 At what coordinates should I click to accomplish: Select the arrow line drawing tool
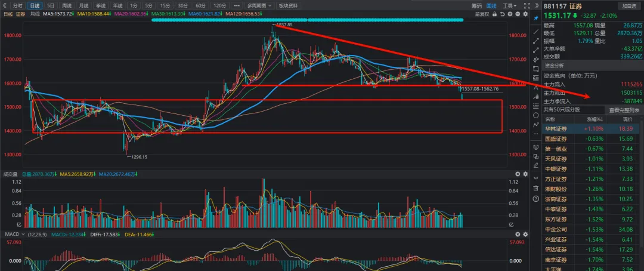(535, 41)
